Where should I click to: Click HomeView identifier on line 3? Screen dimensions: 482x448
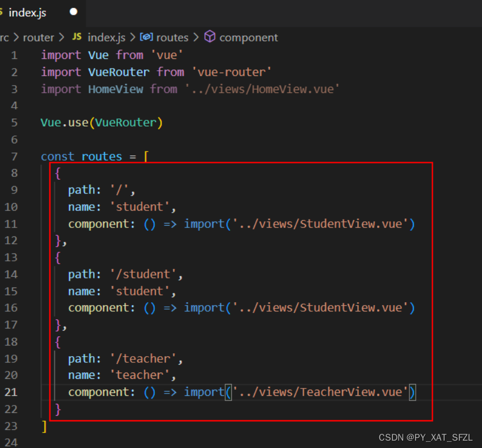tap(116, 89)
